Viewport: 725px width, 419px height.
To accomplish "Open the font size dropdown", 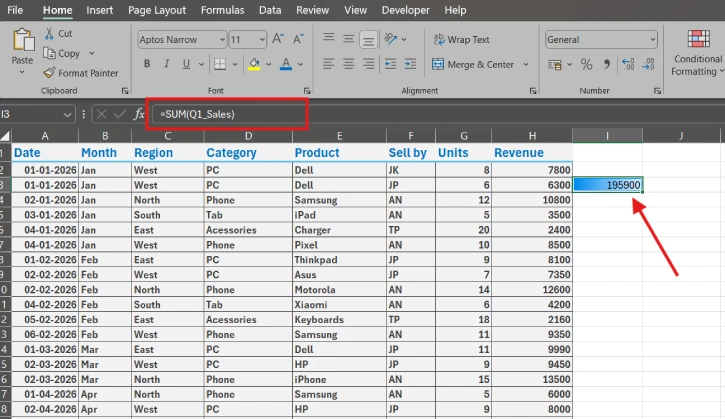I will pyautogui.click(x=262, y=40).
